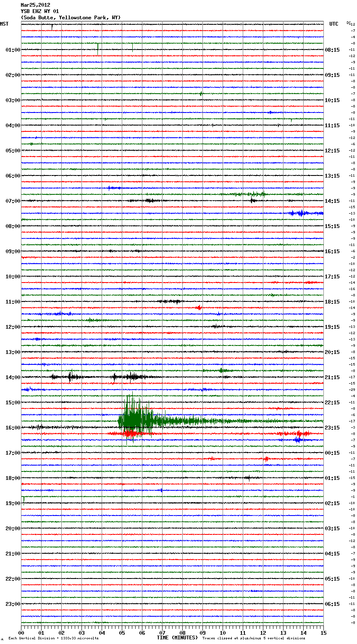Select the 18:15 UTC row label
357x644 pixels.
[332, 302]
